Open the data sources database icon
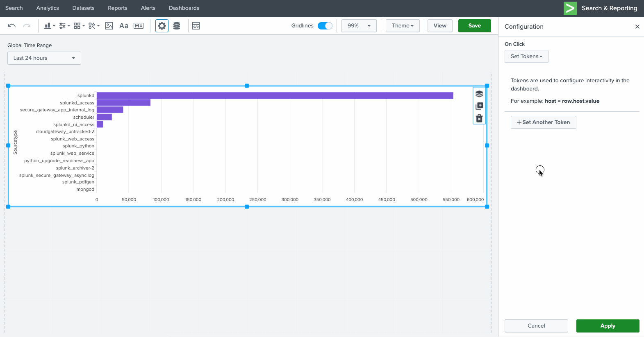644x337 pixels. coord(177,26)
